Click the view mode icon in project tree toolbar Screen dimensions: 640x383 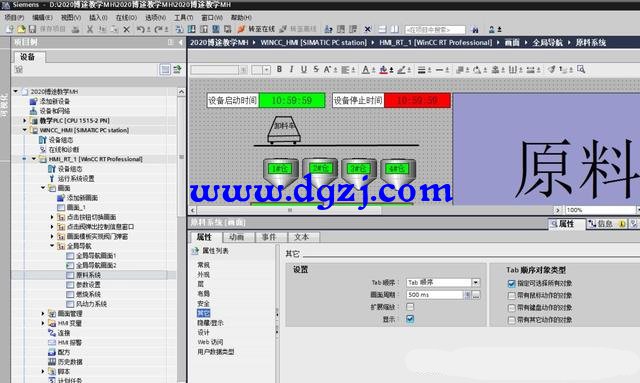pyautogui.click(x=165, y=70)
